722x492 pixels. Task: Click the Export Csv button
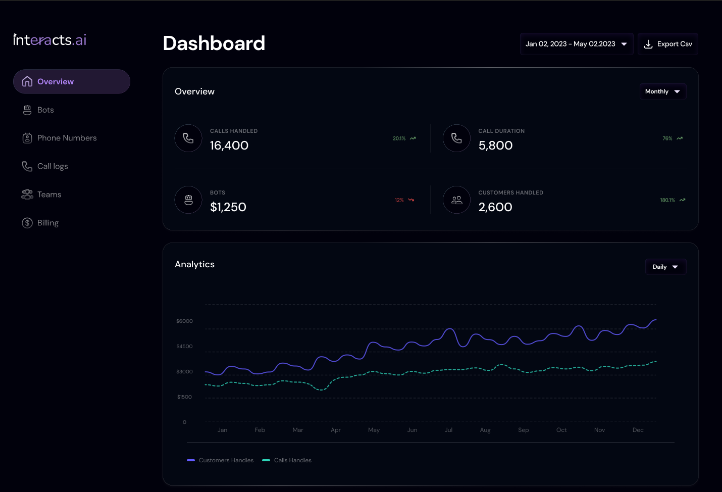[668, 44]
